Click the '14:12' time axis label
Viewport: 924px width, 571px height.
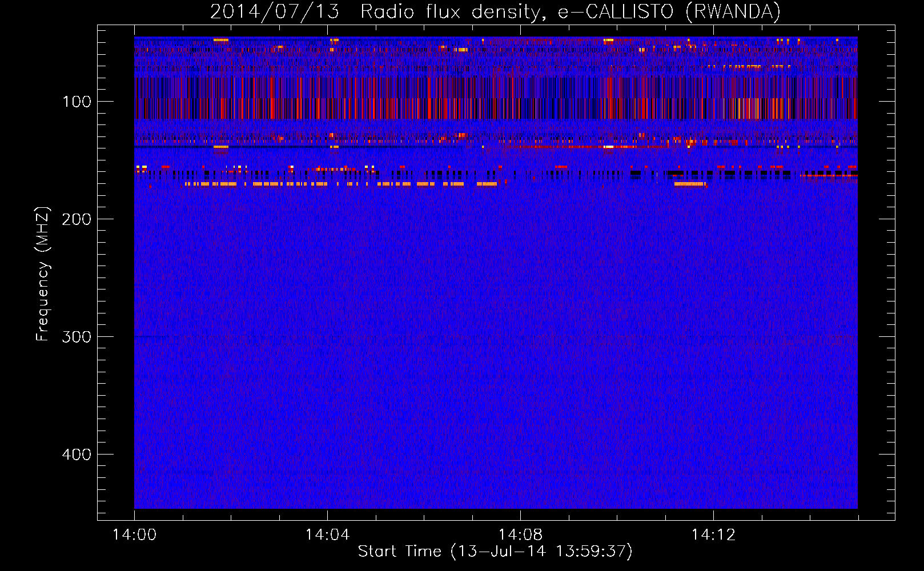point(713,535)
